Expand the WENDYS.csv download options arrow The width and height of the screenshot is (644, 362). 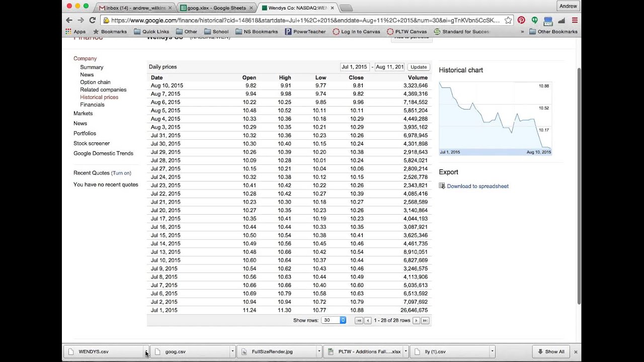[146, 351]
